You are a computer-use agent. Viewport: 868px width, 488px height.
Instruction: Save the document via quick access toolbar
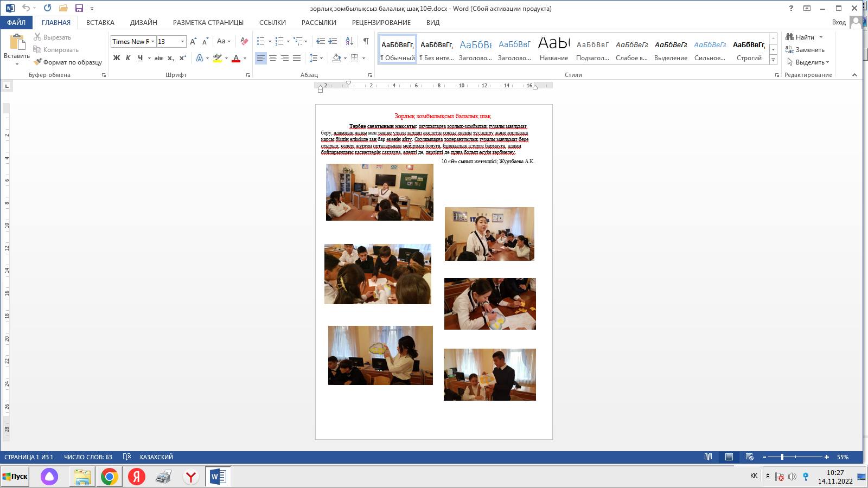79,8
